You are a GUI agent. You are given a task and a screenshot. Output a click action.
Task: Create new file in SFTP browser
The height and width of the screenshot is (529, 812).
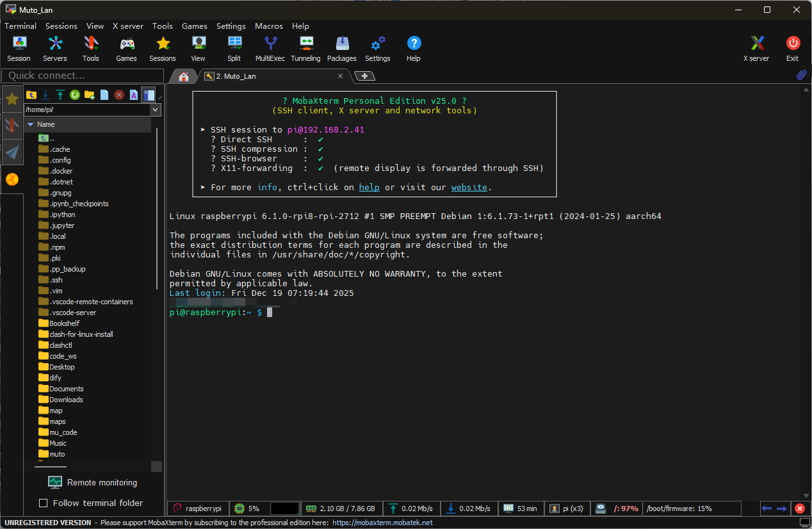[x=104, y=95]
